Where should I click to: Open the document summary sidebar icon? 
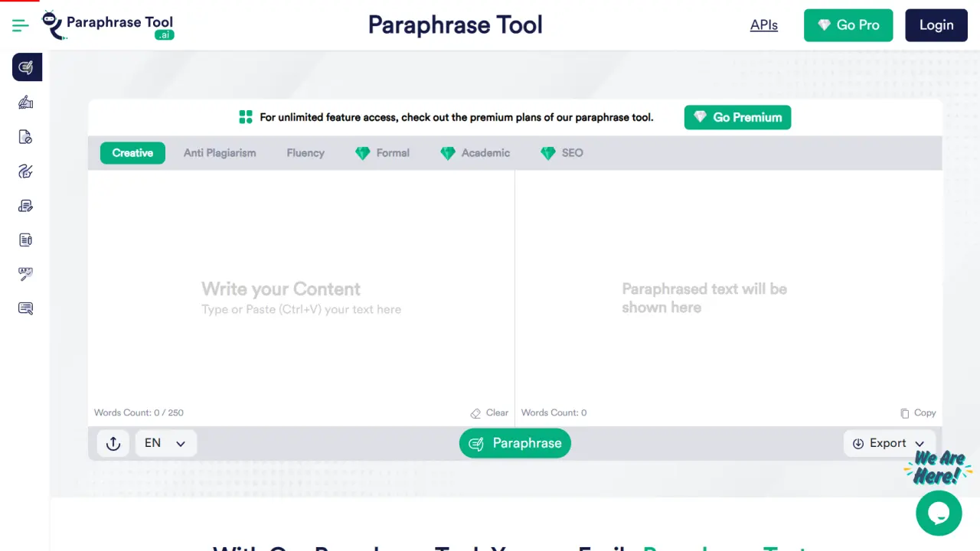click(x=25, y=240)
